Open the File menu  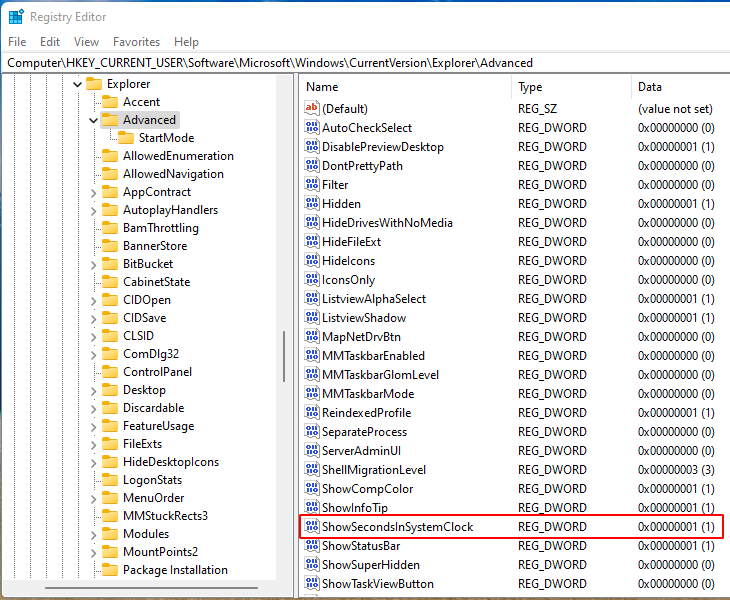[x=17, y=42]
